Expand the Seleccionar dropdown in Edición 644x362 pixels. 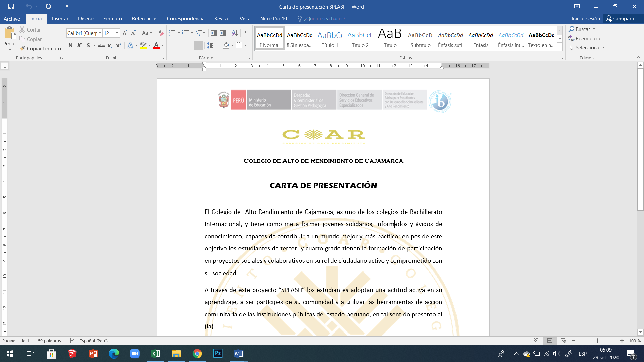[x=589, y=48]
